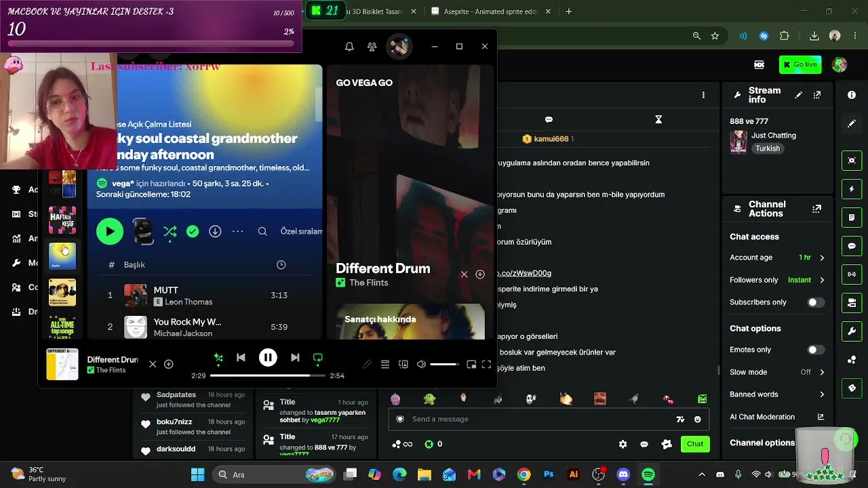Toggle shuffle for the playlist

point(170,232)
